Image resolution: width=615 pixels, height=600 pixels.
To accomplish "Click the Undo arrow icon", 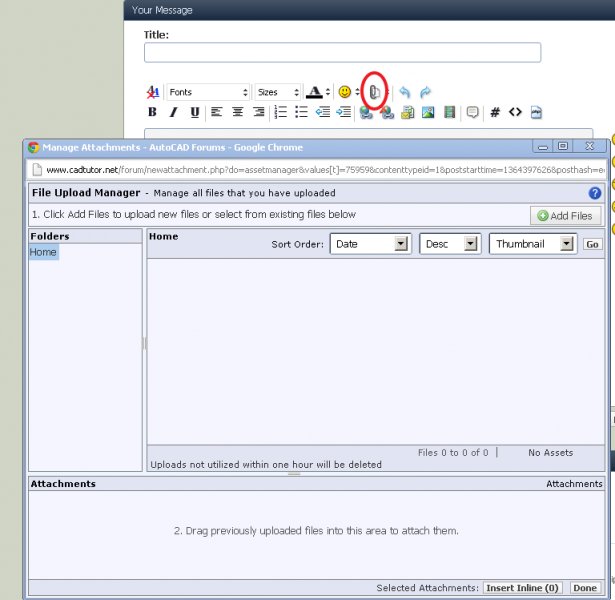I will click(404, 92).
